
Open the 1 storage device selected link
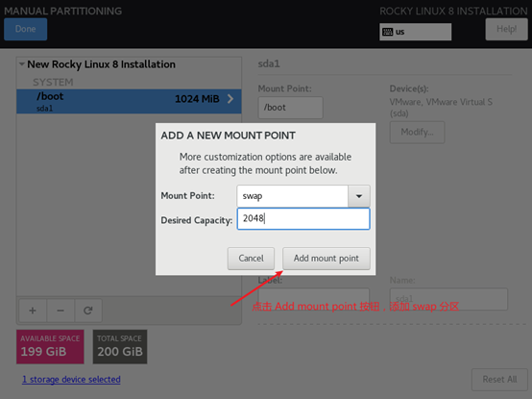pos(71,380)
